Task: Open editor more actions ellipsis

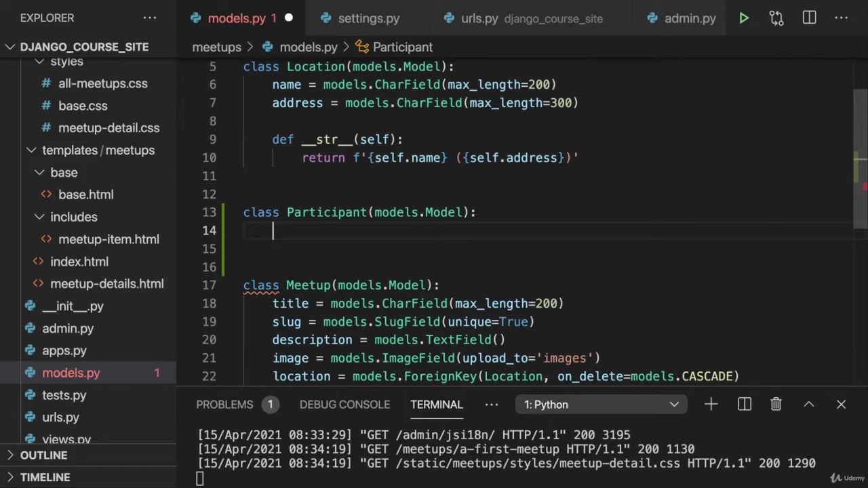Action: 842,18
